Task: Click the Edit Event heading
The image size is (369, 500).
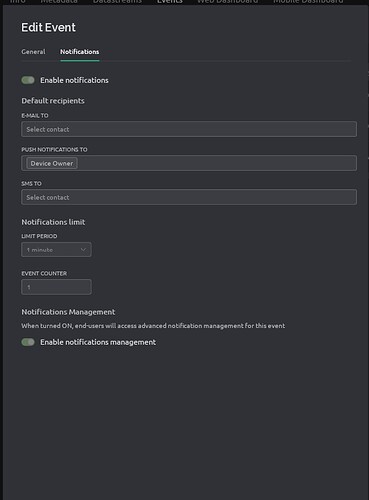Action: click(48, 28)
